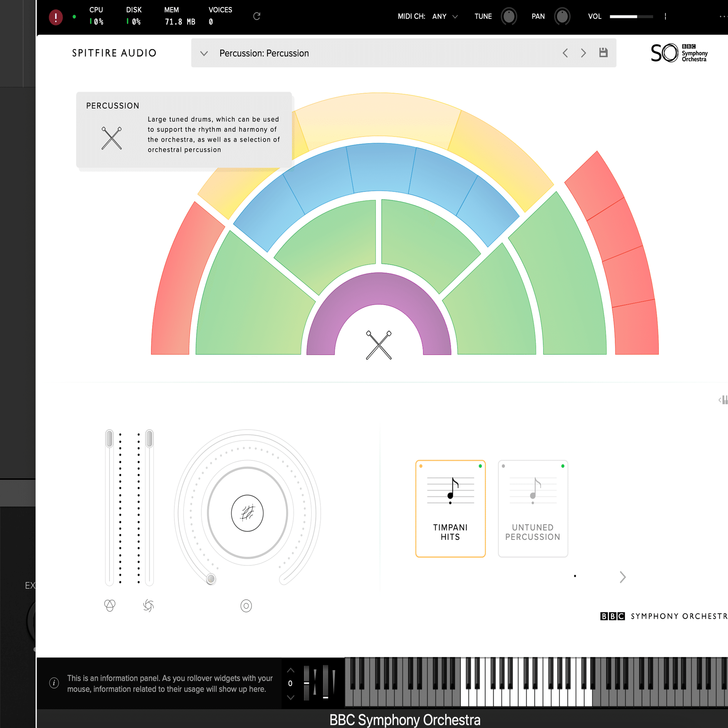The height and width of the screenshot is (728, 728).
Task: Decrease octave with the down arrow
Action: pos(290,697)
